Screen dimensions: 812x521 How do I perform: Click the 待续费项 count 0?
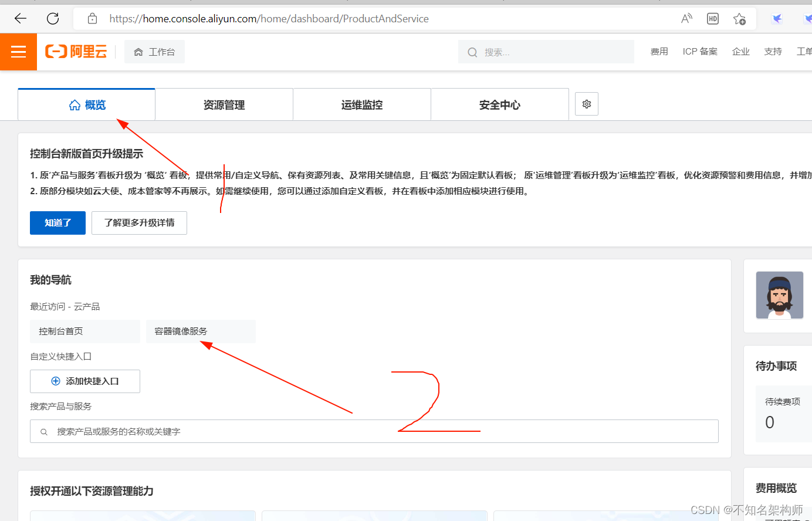click(770, 422)
